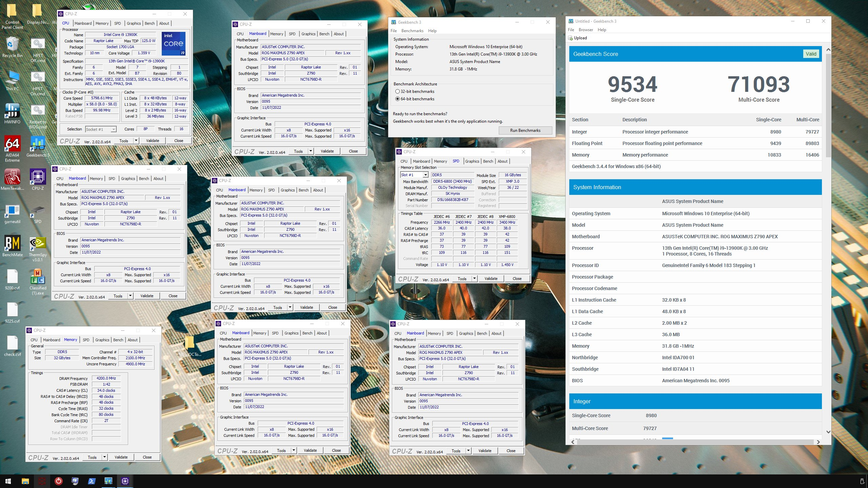Select the ThermSpy v3.0.1 desktop shortcut
The image size is (868, 488).
[x=38, y=249]
